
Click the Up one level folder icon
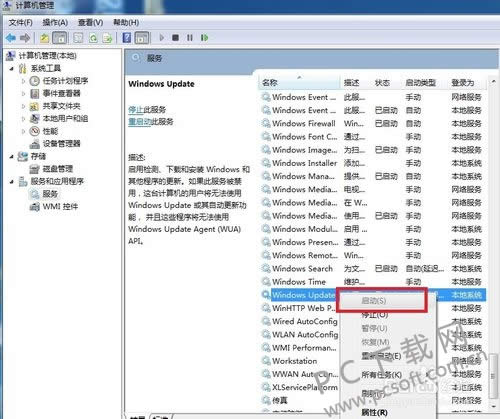44,38
